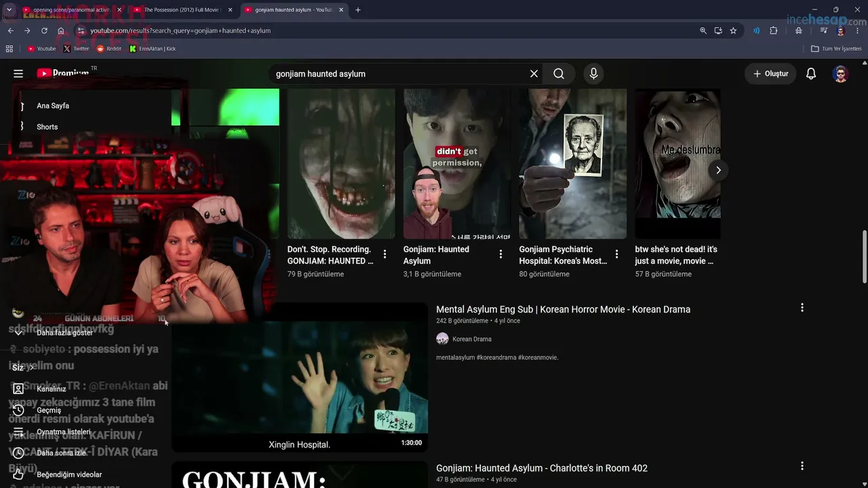Viewport: 868px width, 488px height.
Task: Go forward with the browser forward arrow
Action: (27, 30)
